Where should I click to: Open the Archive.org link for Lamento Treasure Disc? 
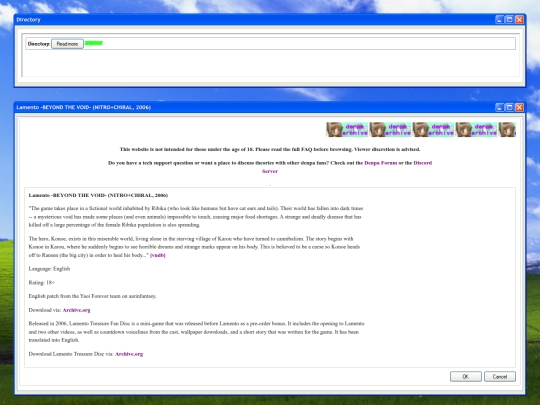click(129, 354)
